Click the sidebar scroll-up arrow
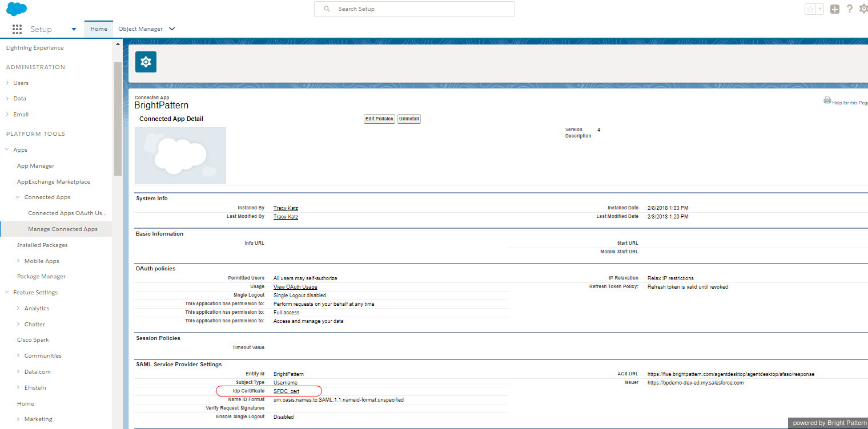This screenshot has width=868, height=429. click(x=118, y=44)
